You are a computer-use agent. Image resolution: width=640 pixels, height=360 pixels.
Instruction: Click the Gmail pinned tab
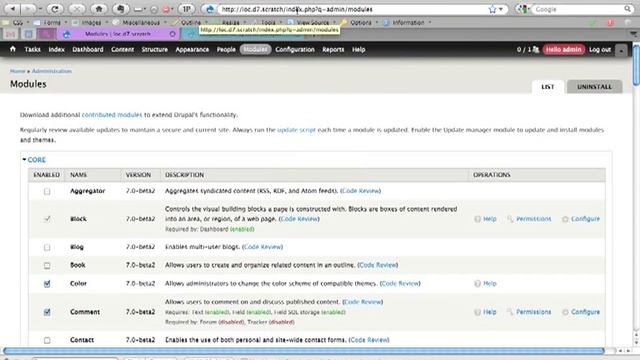[x=11, y=34]
